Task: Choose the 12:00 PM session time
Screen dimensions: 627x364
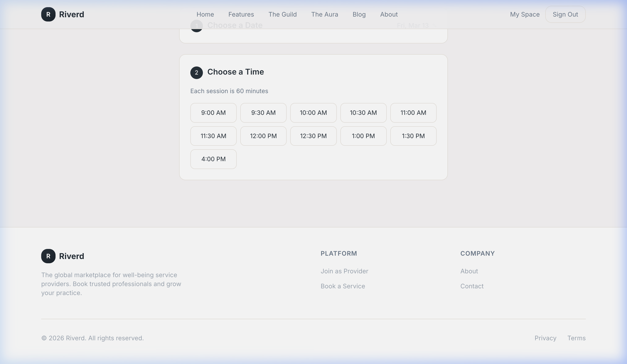Action: point(263,136)
